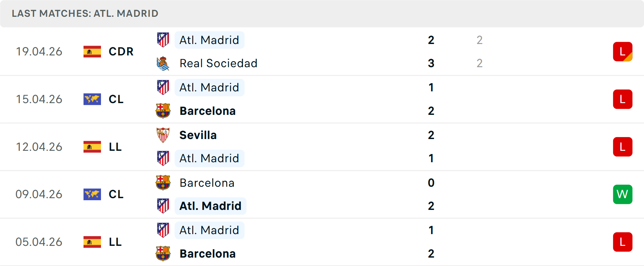This screenshot has width=644, height=266.
Task: Open the Real Sociedad team page
Action: (218, 63)
